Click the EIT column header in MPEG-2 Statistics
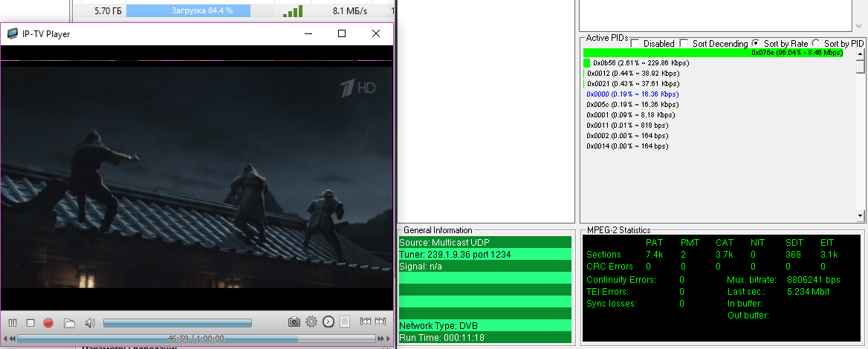The width and height of the screenshot is (868, 349). 827,242
